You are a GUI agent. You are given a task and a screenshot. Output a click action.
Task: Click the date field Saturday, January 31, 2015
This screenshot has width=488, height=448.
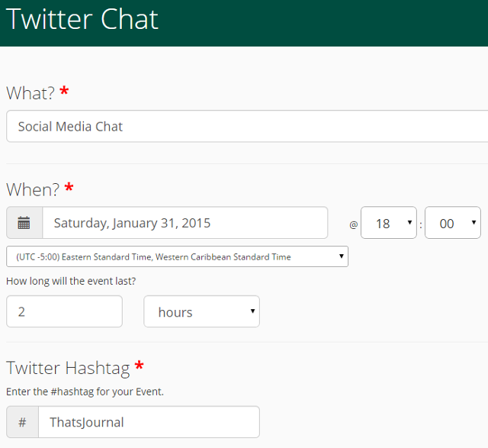(x=185, y=223)
